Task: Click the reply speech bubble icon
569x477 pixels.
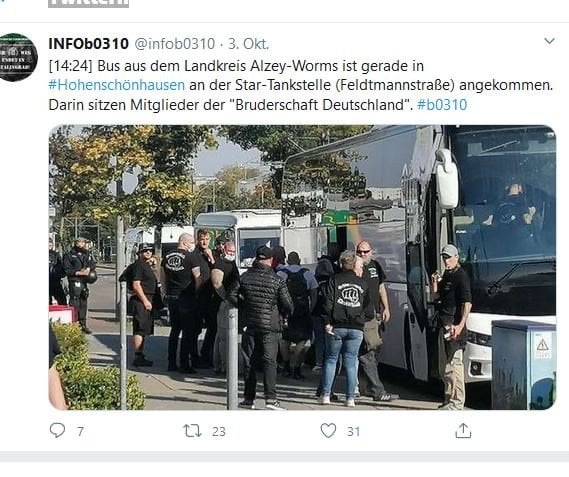Action: pos(57,431)
